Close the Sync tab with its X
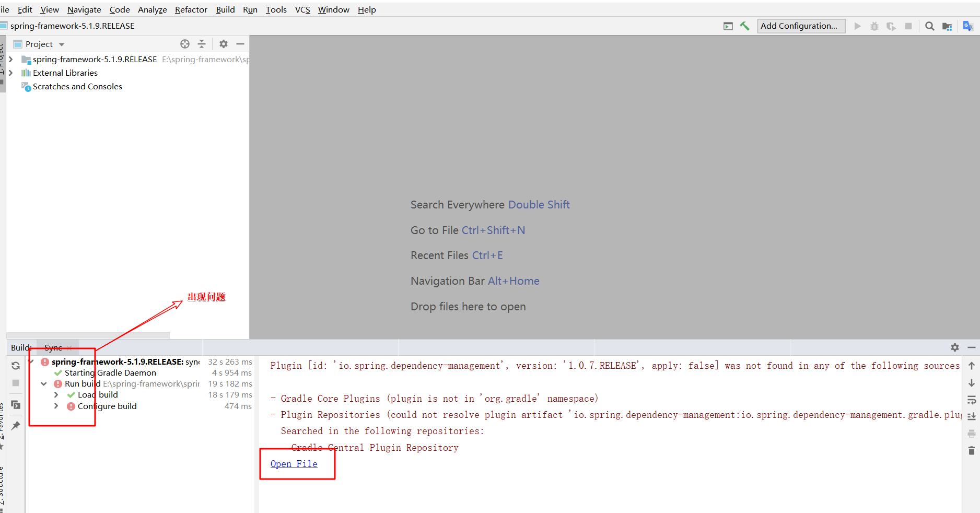 (69, 348)
